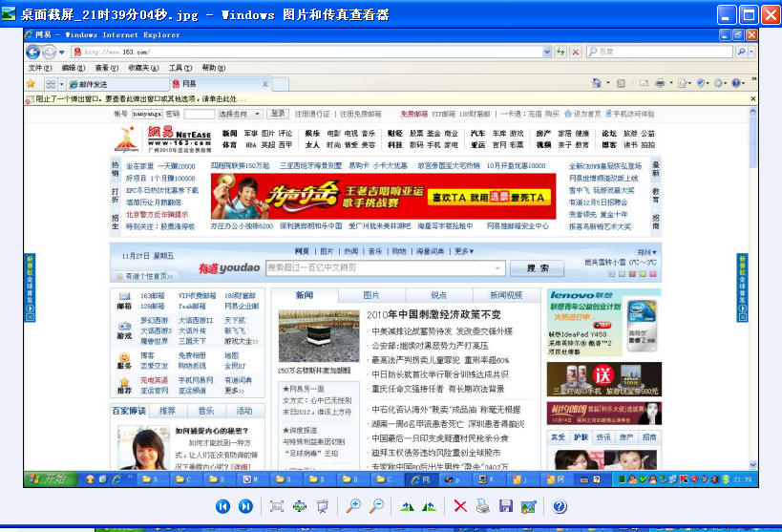Screen dimensions: 782x532
Task: Click the IE favorites star icon
Action: coord(31,84)
